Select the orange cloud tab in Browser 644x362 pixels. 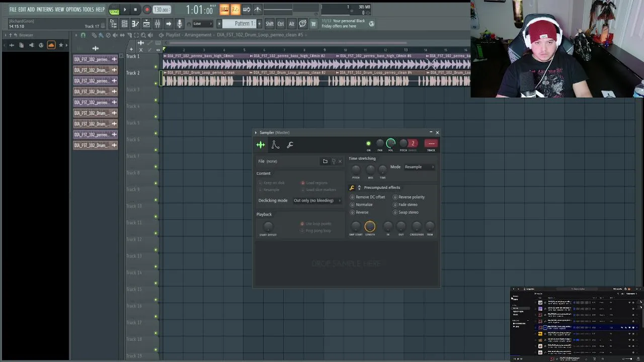click(51, 45)
